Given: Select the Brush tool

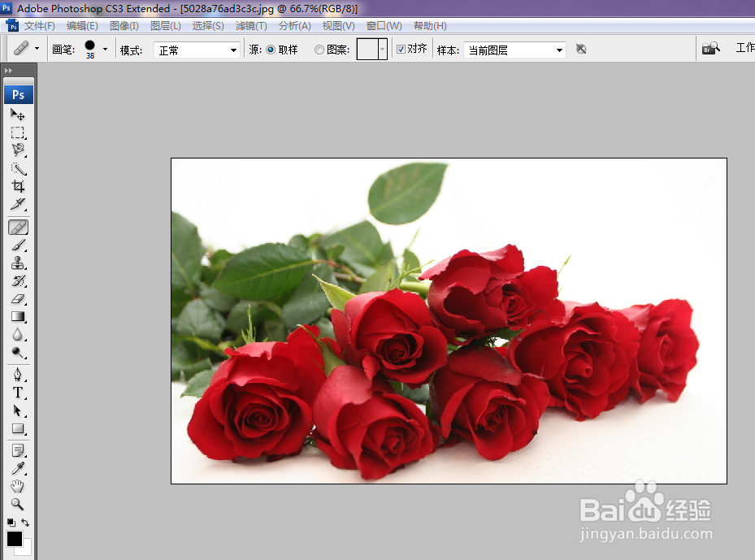Looking at the screenshot, I should coord(18,245).
